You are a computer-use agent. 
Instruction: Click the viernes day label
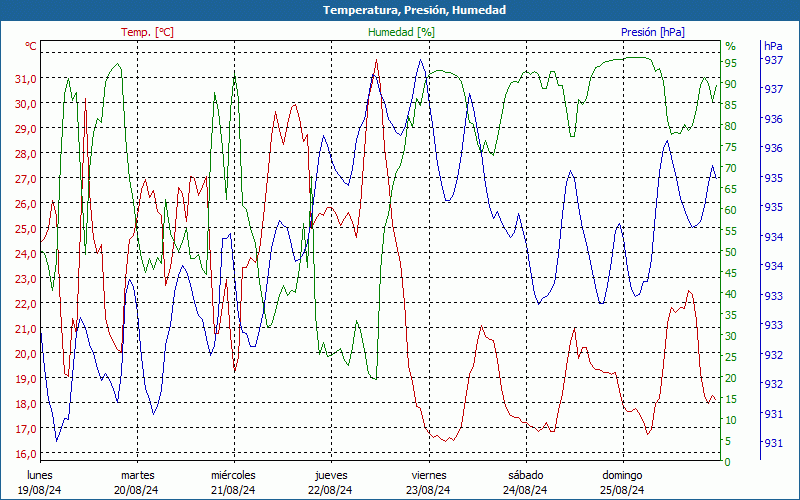pyautogui.click(x=429, y=475)
